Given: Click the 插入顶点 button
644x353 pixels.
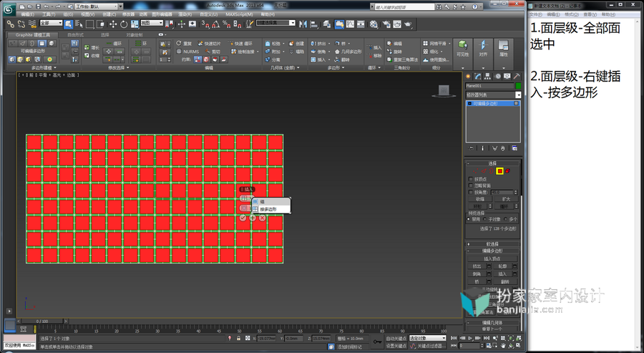Looking at the screenshot, I should point(492,259).
